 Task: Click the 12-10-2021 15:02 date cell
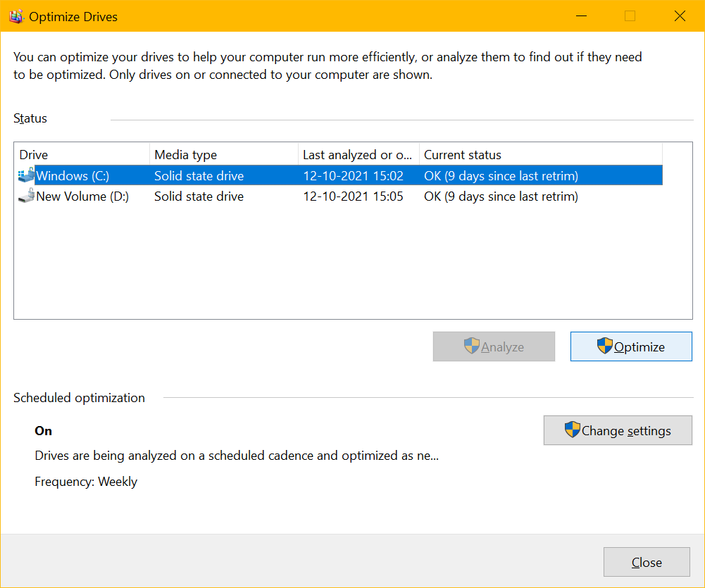[x=353, y=176]
